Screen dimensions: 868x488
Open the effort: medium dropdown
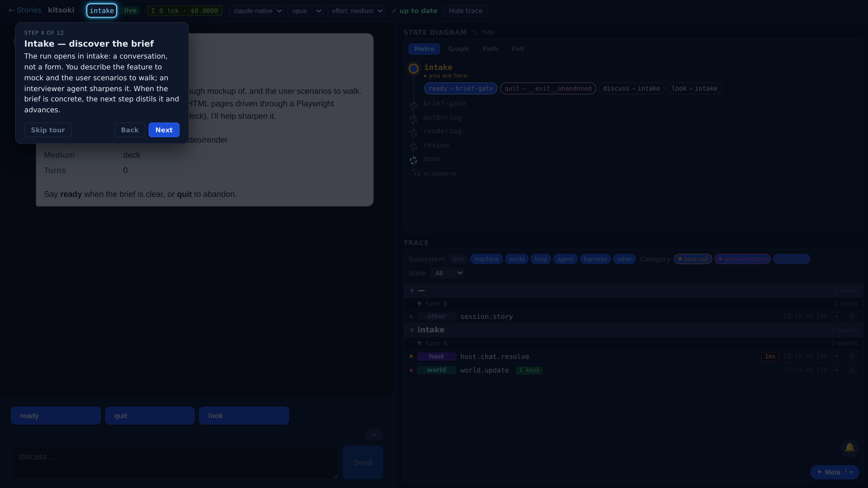356,11
